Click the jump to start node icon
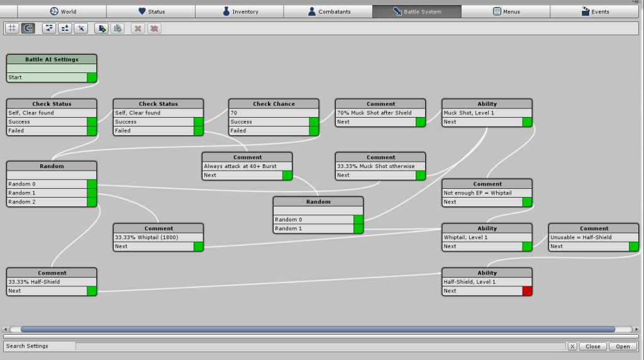Screen dimensions: 644x360 [80, 28]
